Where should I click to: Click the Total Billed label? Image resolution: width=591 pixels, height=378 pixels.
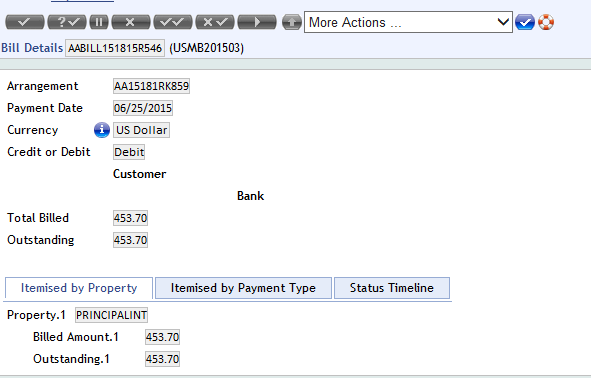point(38,217)
